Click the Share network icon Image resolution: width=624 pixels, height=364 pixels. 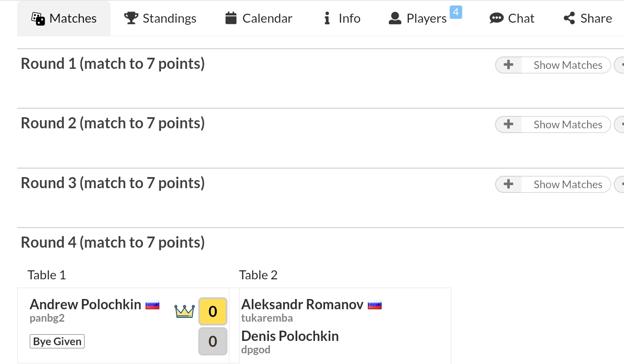click(x=569, y=18)
